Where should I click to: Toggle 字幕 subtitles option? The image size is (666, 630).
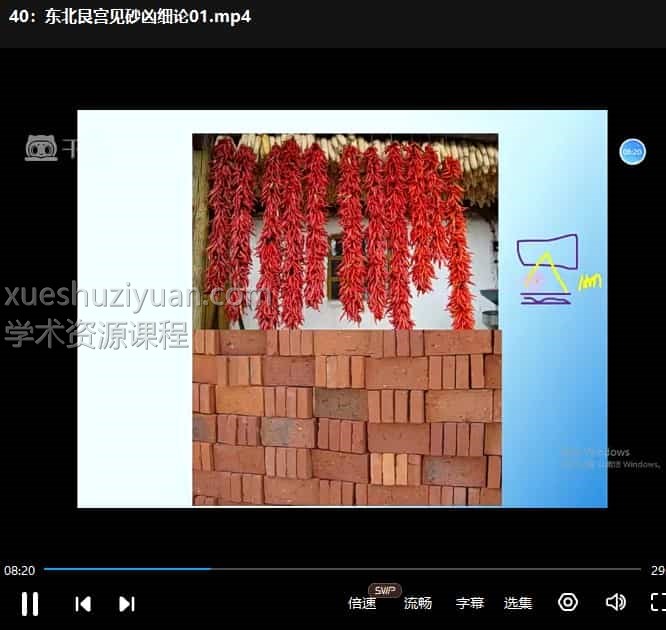pos(470,603)
